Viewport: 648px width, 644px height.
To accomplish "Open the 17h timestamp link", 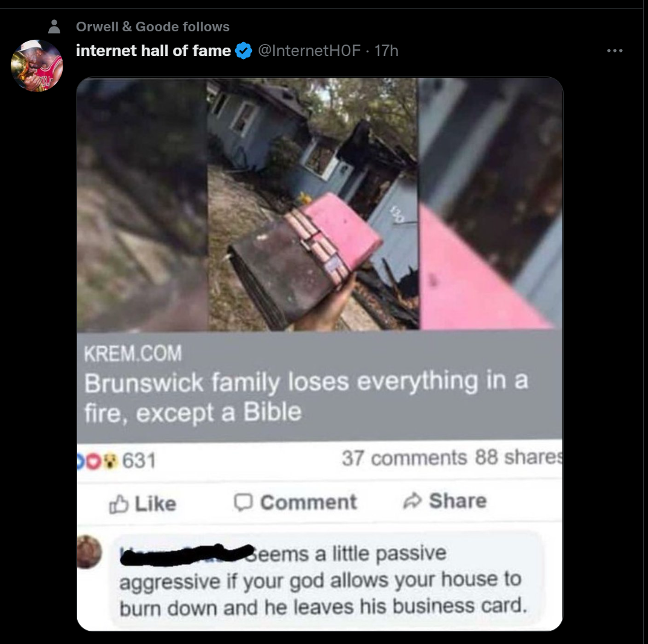I will [x=386, y=51].
